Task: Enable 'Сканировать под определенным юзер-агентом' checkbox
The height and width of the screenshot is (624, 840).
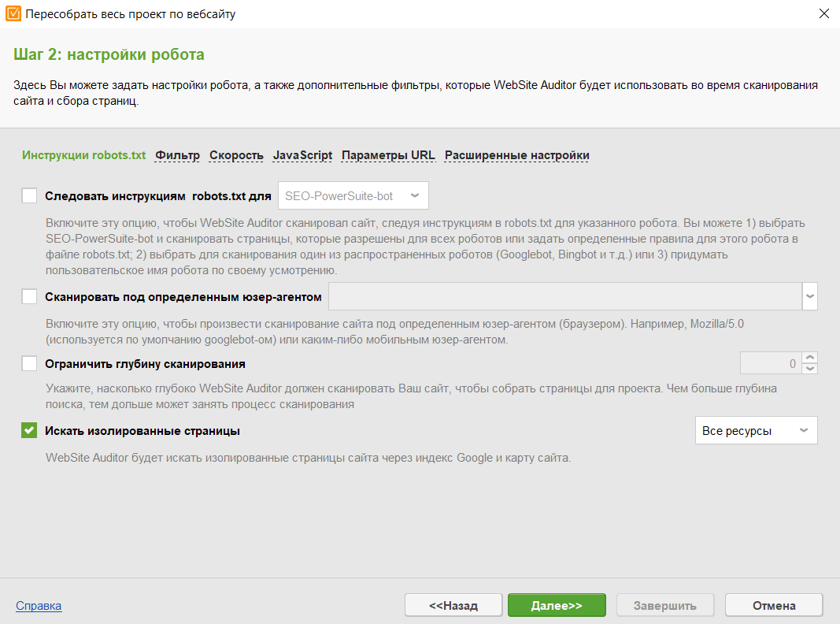Action: pos(29,296)
